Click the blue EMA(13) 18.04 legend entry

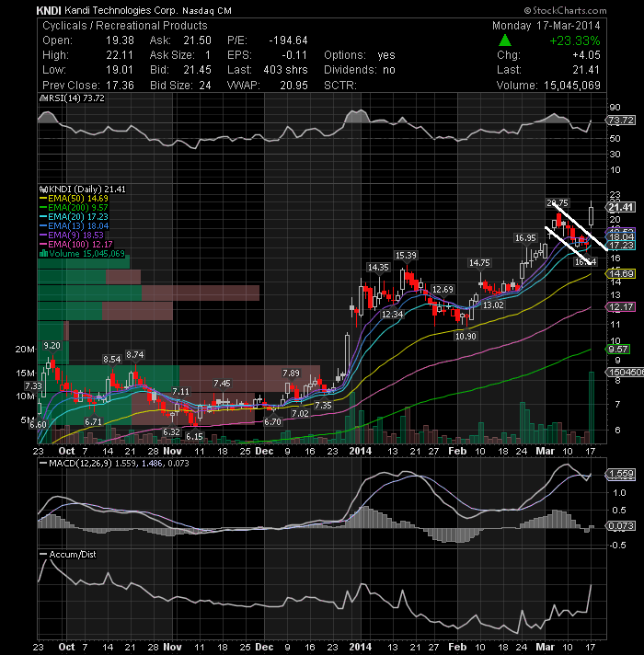pyautogui.click(x=74, y=226)
